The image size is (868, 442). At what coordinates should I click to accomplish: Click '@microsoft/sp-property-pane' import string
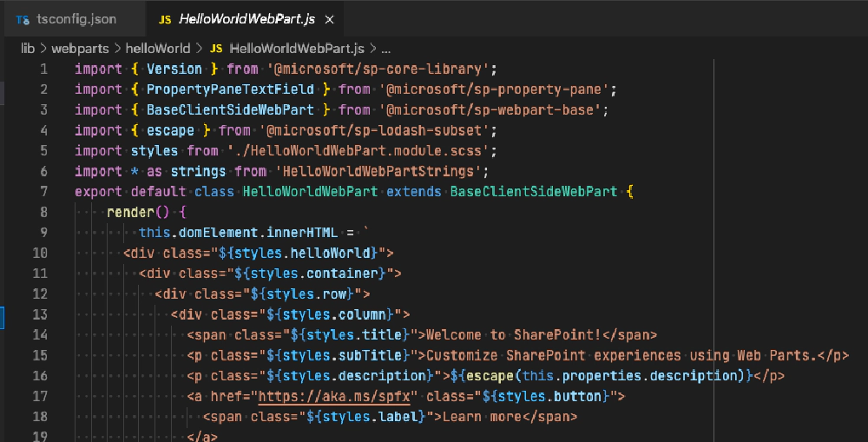495,89
